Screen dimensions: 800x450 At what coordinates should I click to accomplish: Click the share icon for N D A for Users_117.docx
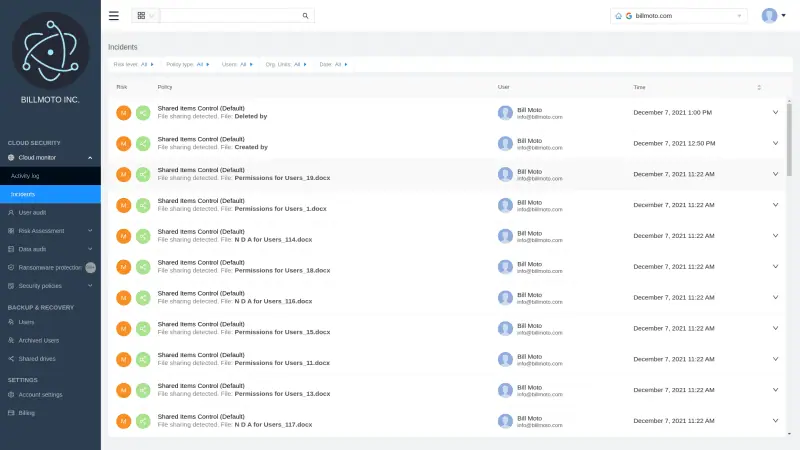[x=143, y=421]
